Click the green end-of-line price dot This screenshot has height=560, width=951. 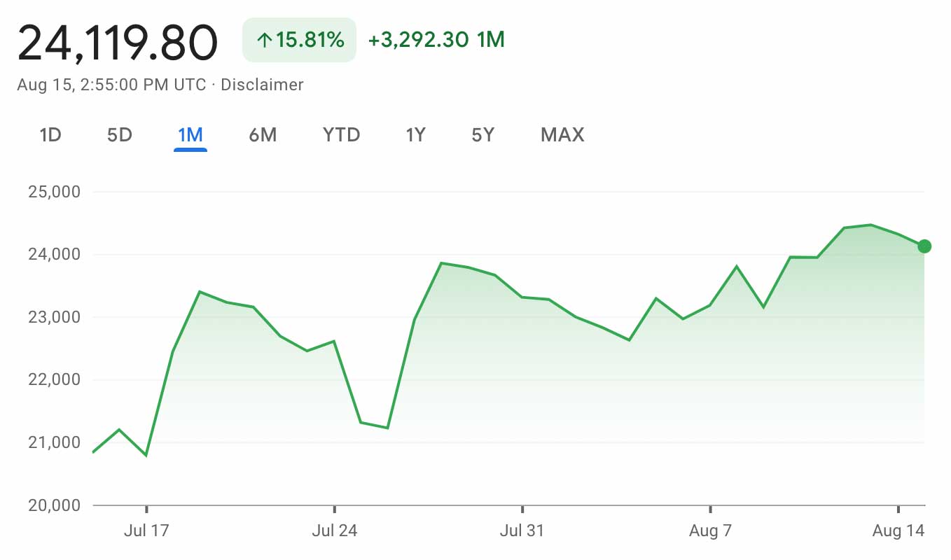[924, 246]
